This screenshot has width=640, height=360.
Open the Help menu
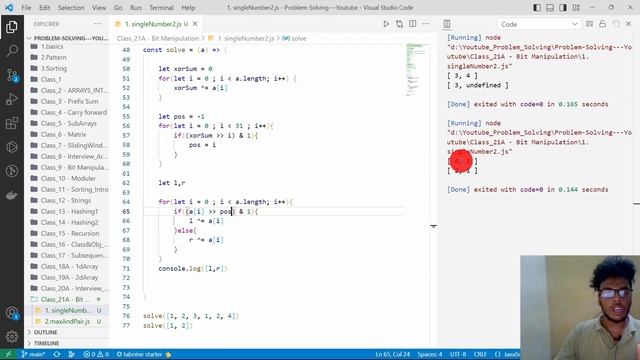click(x=188, y=8)
